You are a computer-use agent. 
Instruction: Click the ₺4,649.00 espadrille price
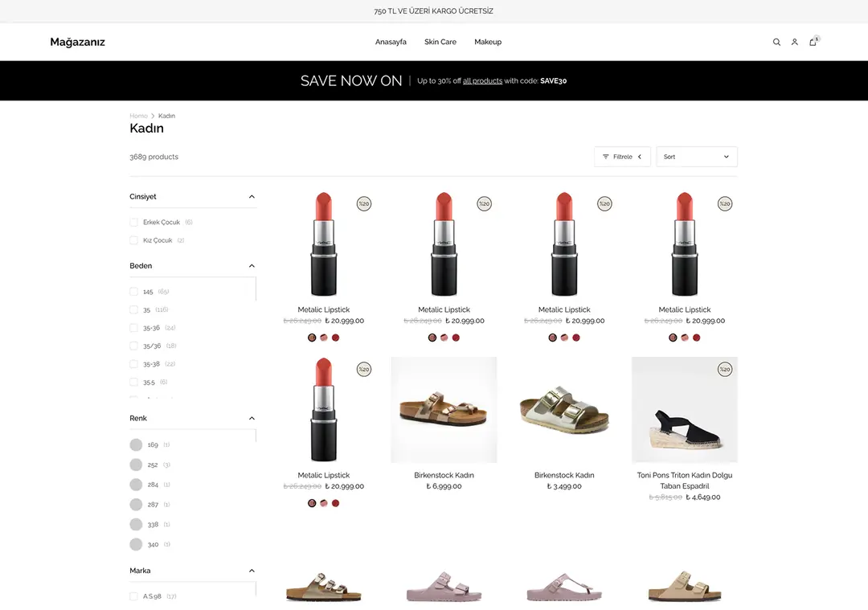pyautogui.click(x=703, y=497)
